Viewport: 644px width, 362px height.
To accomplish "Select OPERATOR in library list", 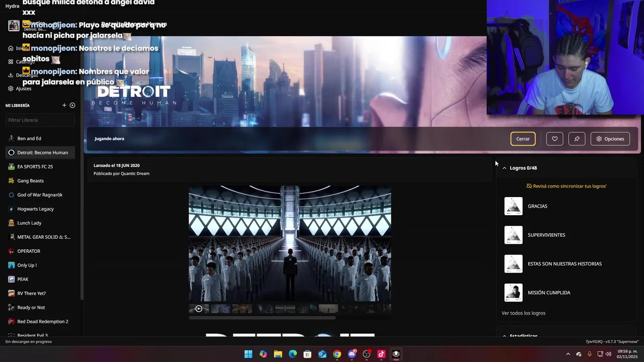I will point(40,251).
